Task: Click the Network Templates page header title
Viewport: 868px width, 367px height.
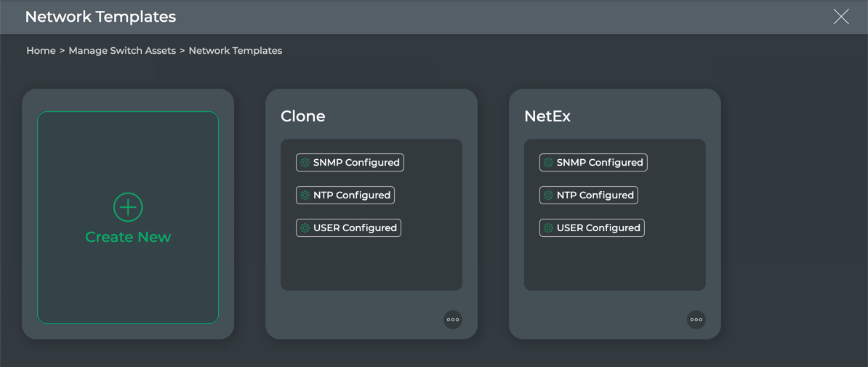Action: point(100,17)
